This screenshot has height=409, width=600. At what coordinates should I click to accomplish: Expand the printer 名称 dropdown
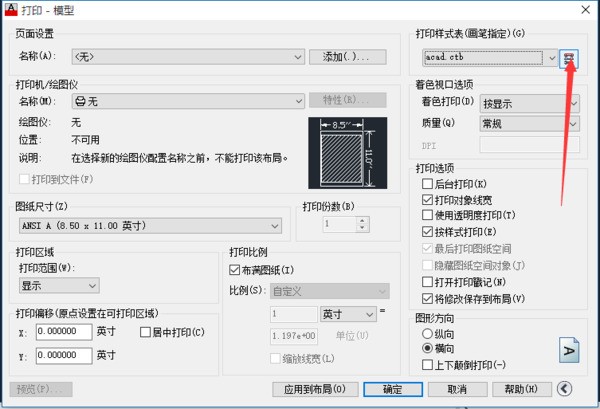point(188,101)
